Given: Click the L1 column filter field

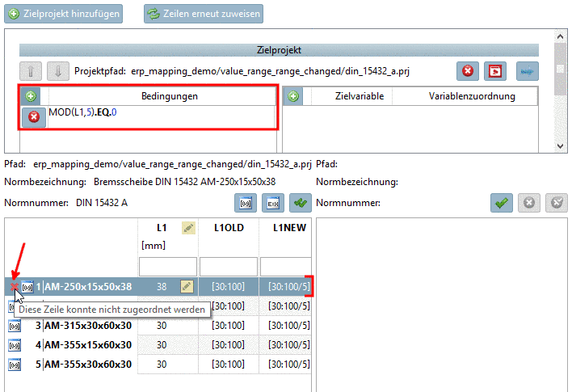Looking at the screenshot, I should [x=168, y=267].
